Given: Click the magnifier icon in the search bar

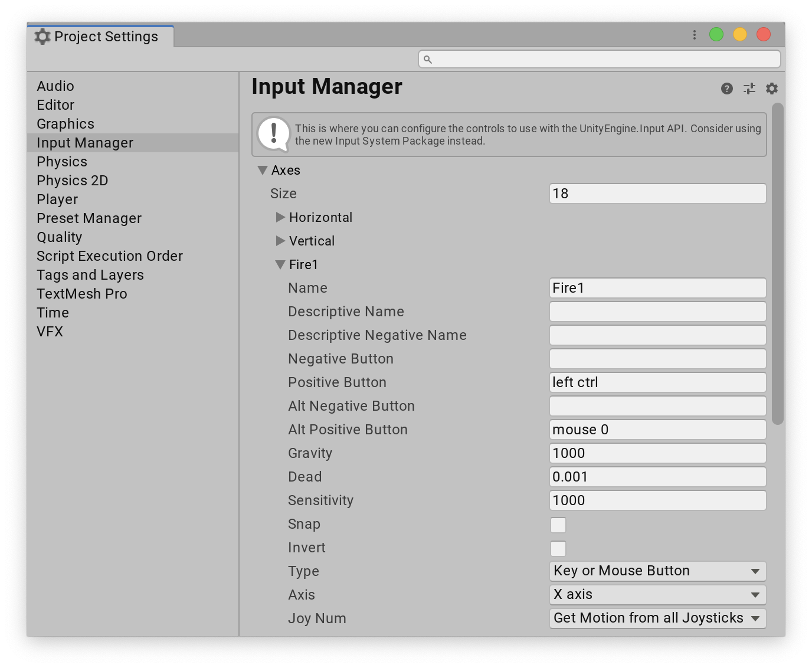Looking at the screenshot, I should tap(427, 59).
